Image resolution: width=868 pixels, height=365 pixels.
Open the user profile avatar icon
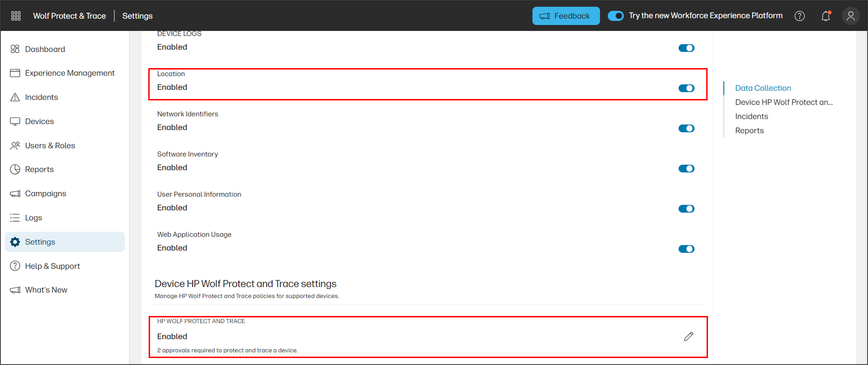point(850,16)
